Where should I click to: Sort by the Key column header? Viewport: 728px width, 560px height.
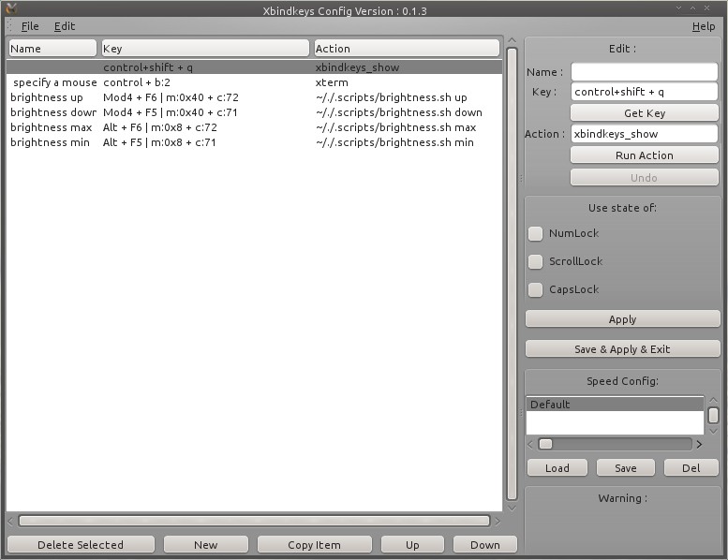pos(205,49)
